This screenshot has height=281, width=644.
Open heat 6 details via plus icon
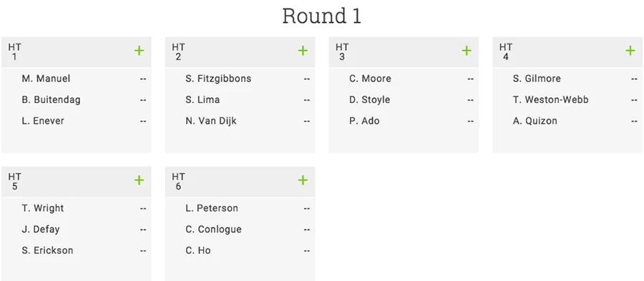tap(303, 180)
